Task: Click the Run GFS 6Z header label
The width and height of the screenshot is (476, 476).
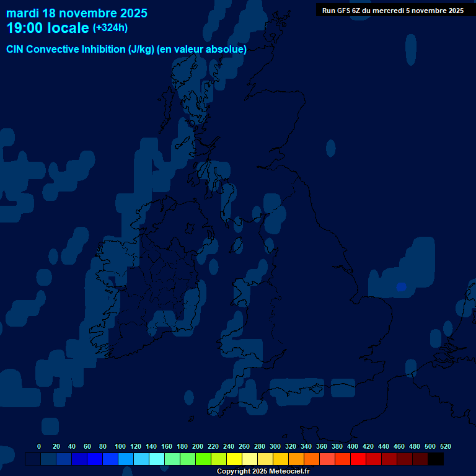Action: click(392, 11)
